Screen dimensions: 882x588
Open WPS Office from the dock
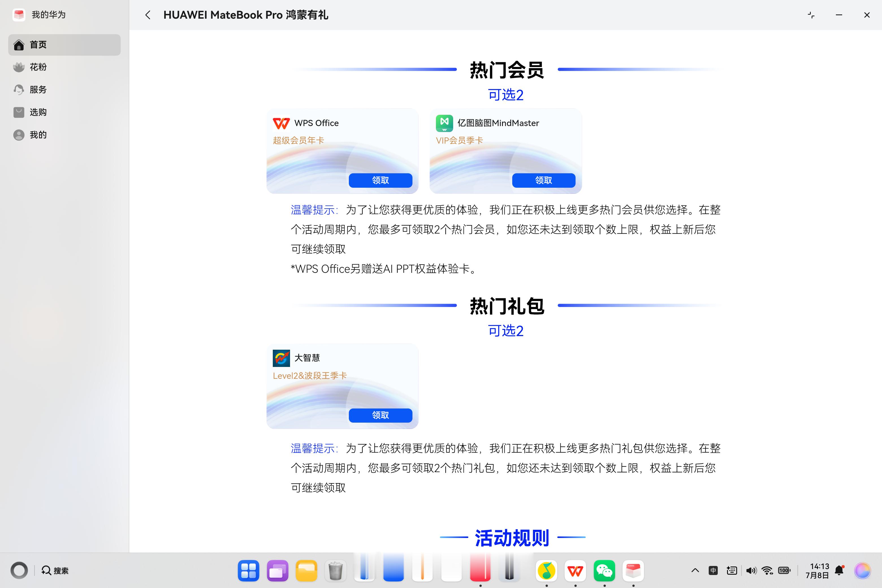tap(575, 570)
